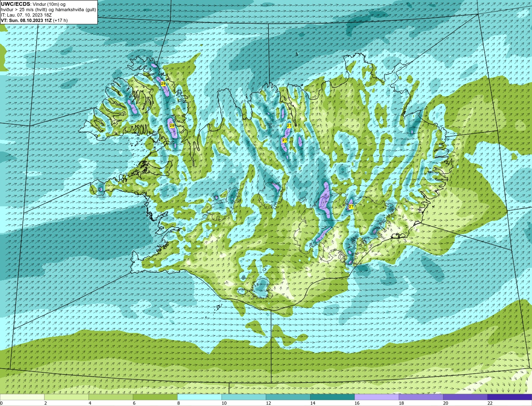Click the legend scale value '0'
The height and width of the screenshot is (406, 532).
point(1,403)
